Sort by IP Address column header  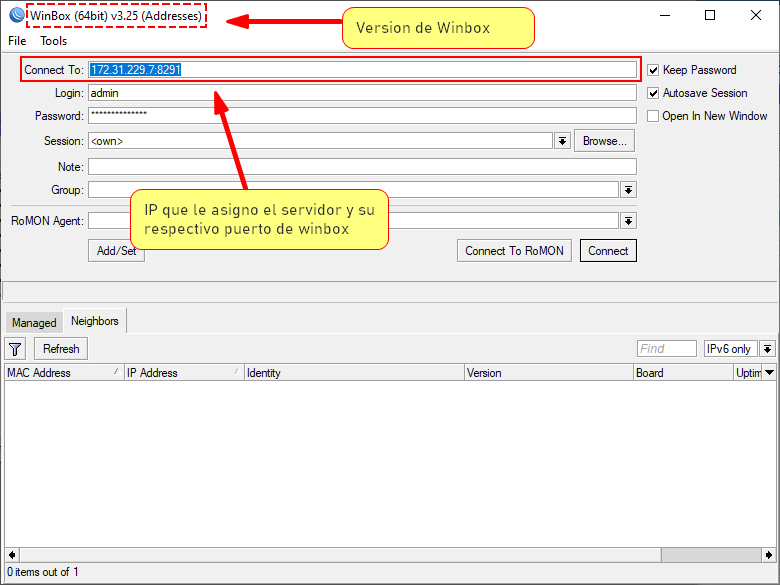(x=184, y=373)
